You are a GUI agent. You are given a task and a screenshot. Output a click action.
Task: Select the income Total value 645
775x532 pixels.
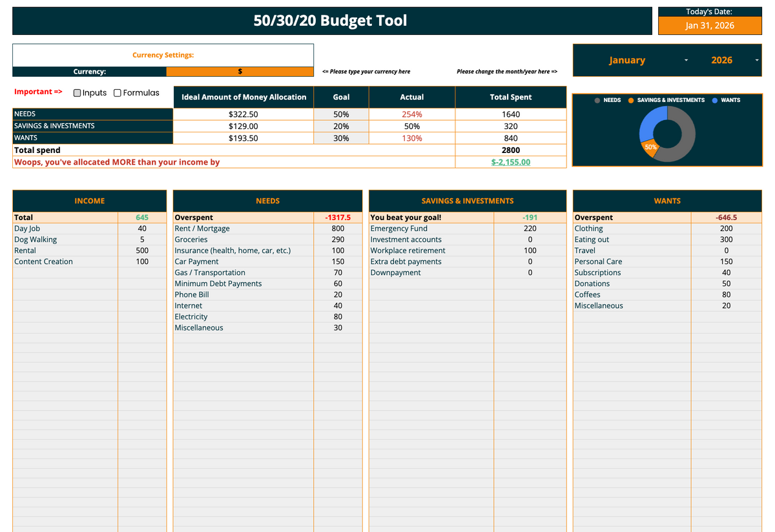tap(142, 218)
